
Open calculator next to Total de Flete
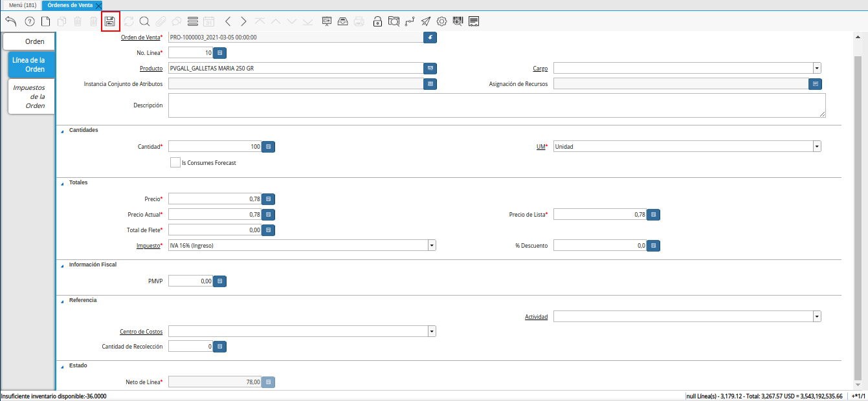pyautogui.click(x=269, y=230)
